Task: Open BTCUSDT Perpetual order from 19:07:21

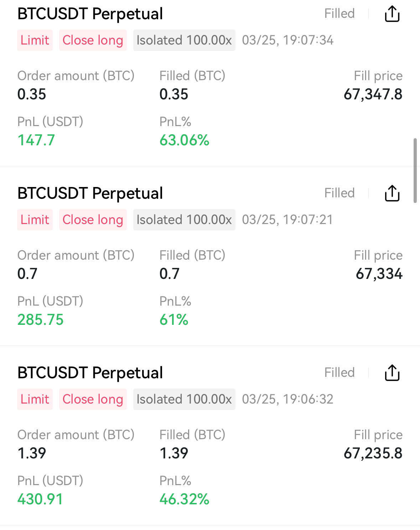Action: pyautogui.click(x=90, y=193)
